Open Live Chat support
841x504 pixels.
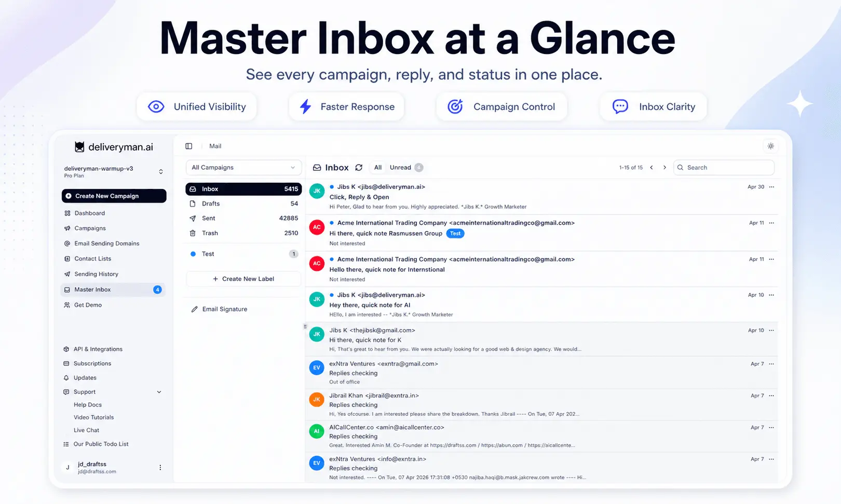click(86, 430)
